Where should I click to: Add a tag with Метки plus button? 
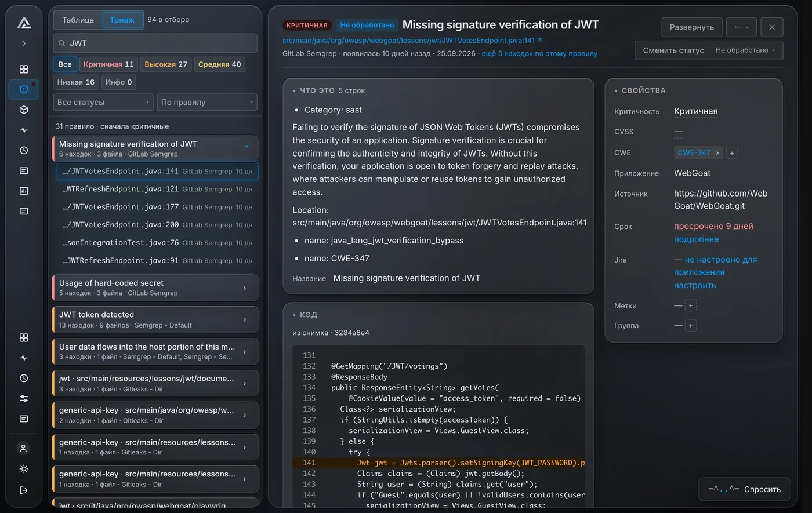(691, 305)
